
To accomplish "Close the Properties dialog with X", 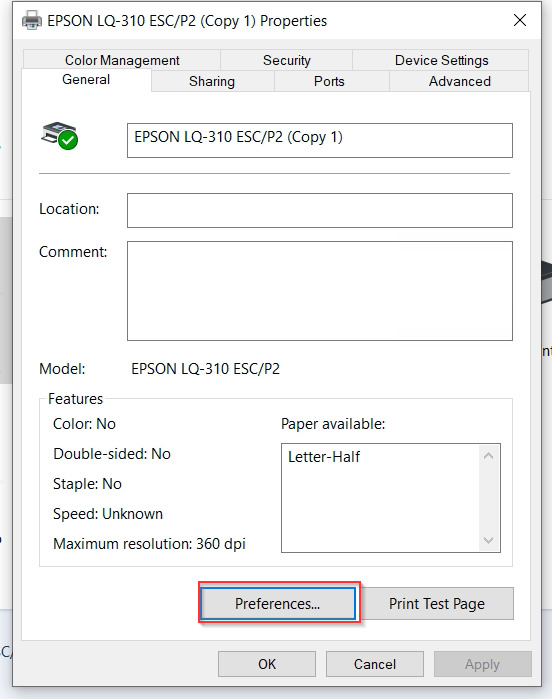I will pos(520,20).
